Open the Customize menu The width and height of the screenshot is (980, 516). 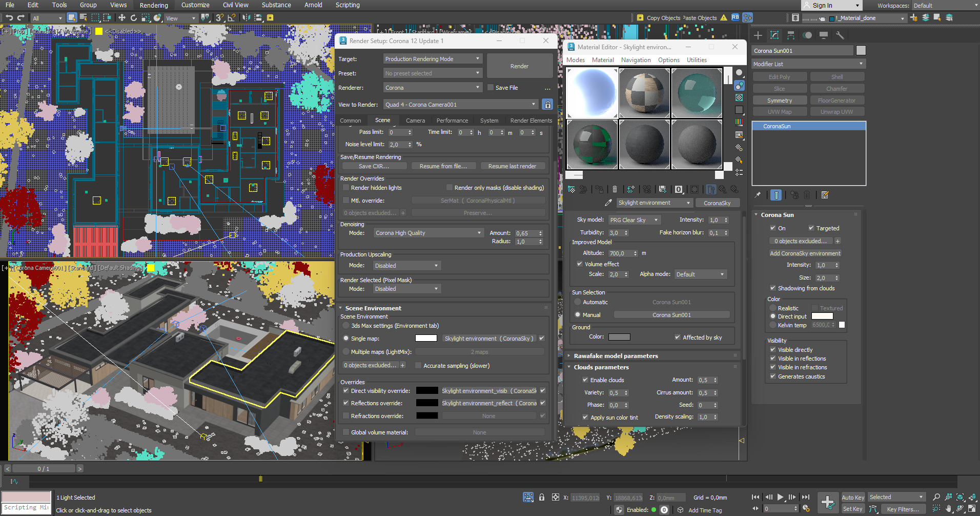[x=195, y=5]
